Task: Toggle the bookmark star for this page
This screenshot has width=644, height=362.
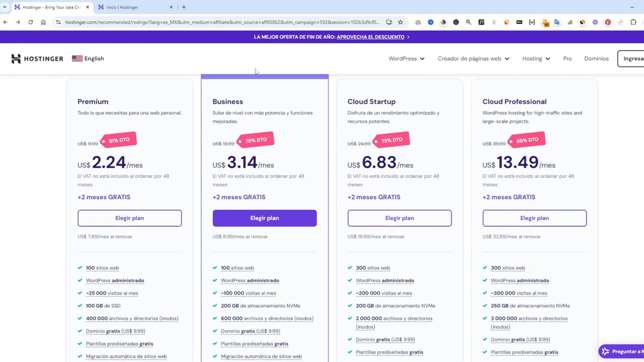Action: click(400, 22)
